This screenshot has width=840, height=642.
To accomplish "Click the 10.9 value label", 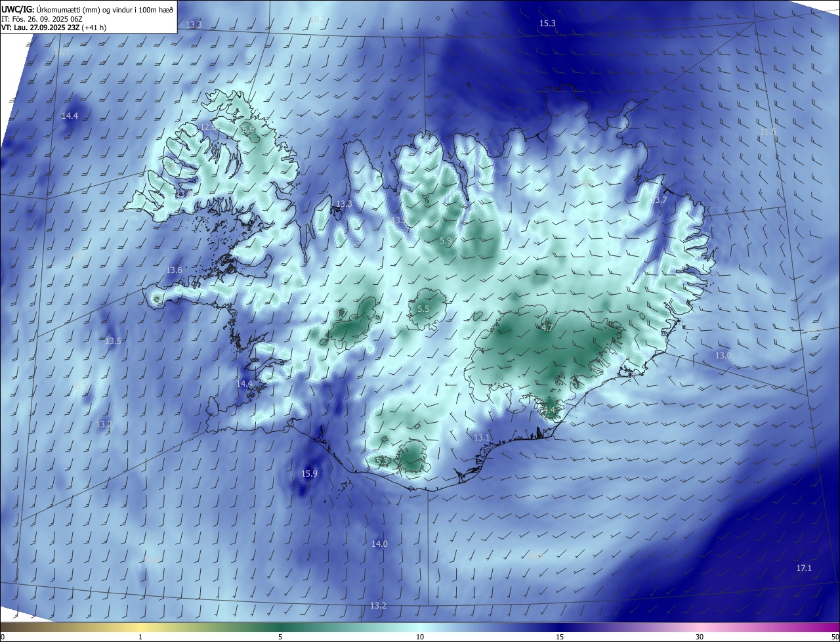I will click(814, 331).
